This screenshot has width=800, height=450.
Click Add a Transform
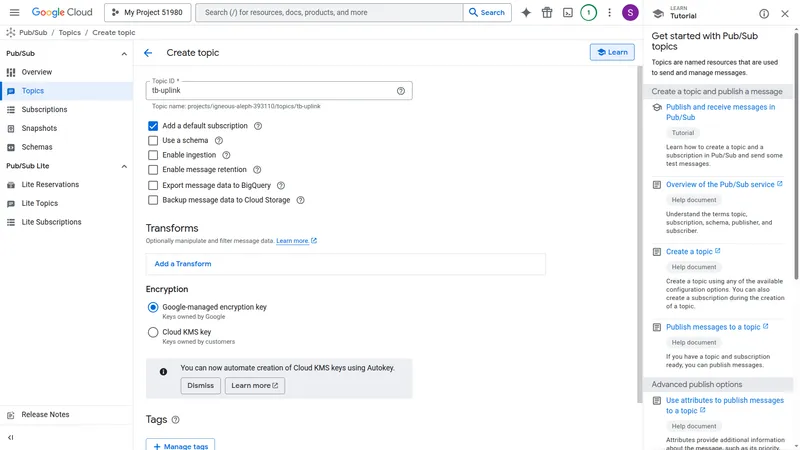point(183,264)
